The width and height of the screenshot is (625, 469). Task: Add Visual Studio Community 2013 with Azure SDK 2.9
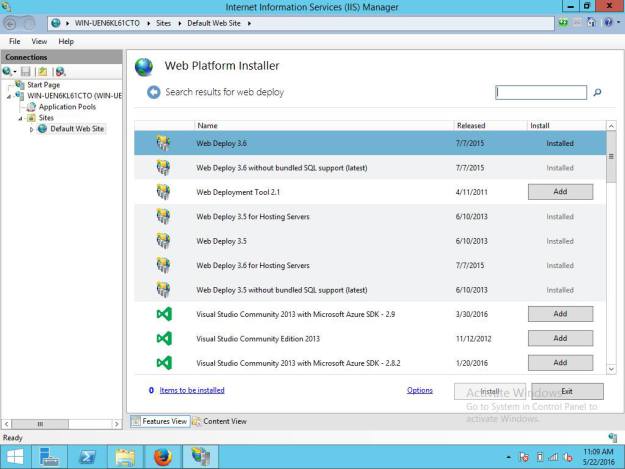click(x=560, y=314)
